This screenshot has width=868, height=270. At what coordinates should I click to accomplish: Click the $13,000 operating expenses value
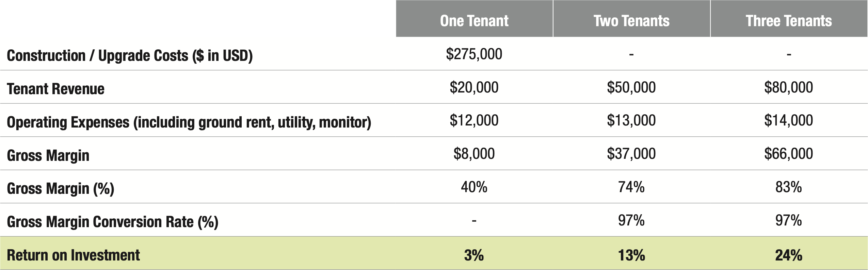pos(631,120)
